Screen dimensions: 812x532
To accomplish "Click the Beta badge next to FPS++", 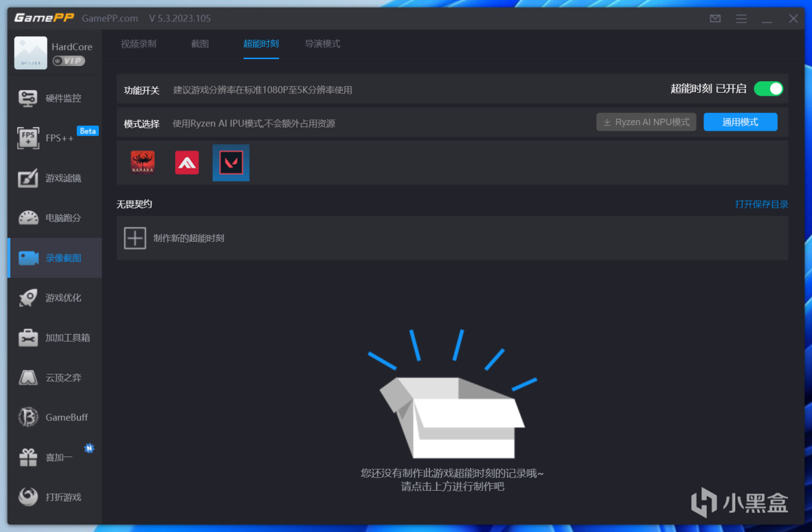I will coord(88,131).
